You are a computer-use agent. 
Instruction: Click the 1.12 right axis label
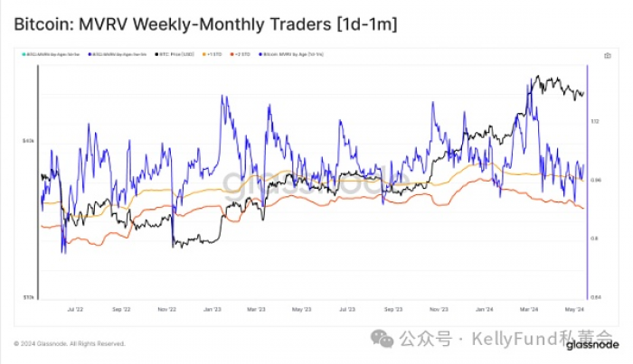pyautogui.click(x=595, y=121)
